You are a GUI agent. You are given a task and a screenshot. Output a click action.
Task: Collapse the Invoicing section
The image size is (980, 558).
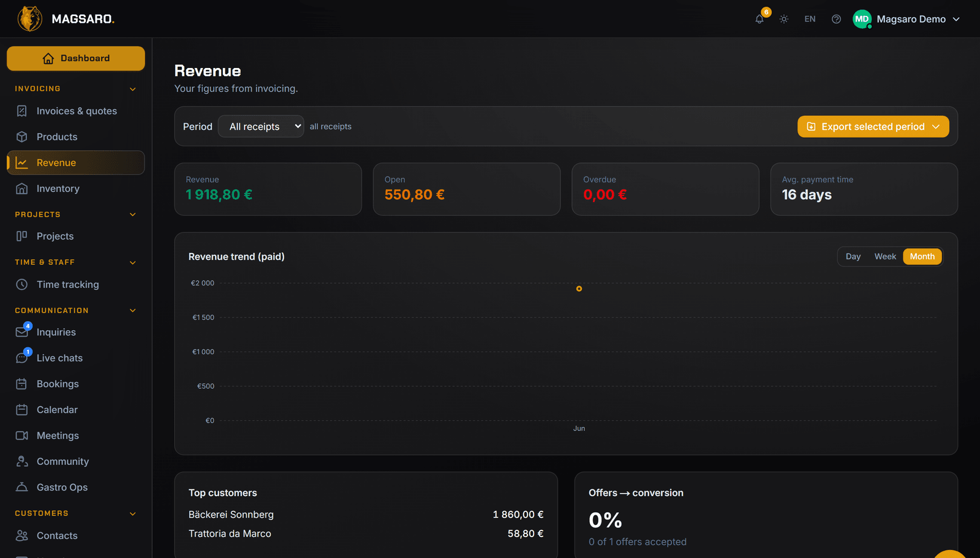coord(133,89)
